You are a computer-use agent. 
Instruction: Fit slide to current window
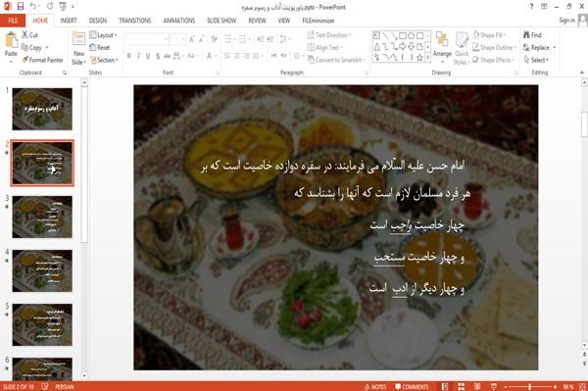tap(582, 387)
